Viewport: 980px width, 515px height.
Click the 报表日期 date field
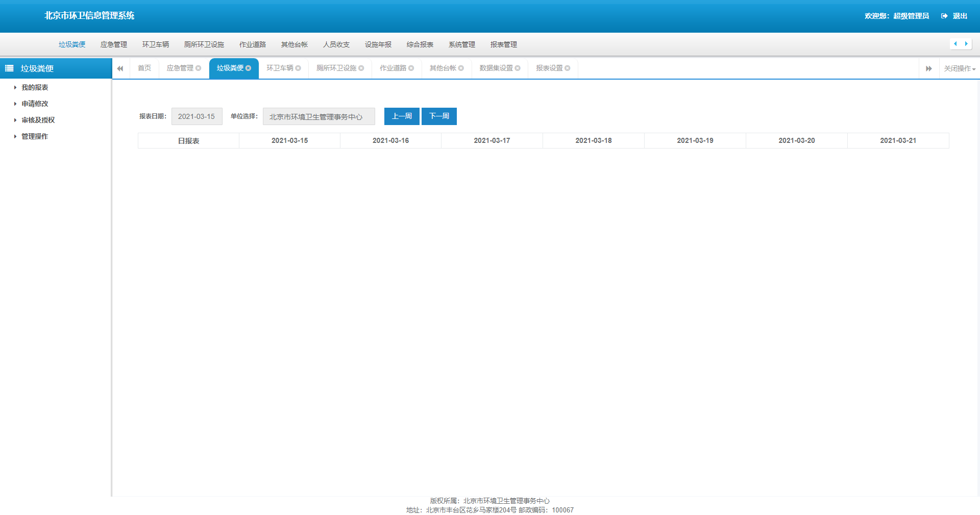tap(197, 116)
